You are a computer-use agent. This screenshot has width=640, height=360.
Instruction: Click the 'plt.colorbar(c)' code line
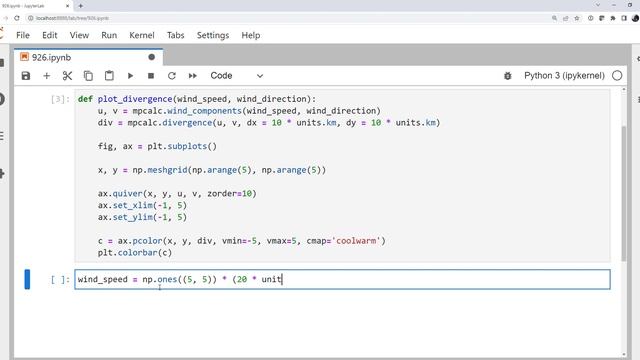pyautogui.click(x=135, y=253)
